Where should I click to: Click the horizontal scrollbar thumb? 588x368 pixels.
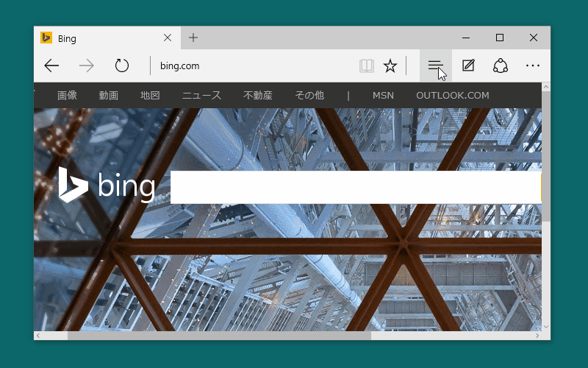tap(219, 336)
